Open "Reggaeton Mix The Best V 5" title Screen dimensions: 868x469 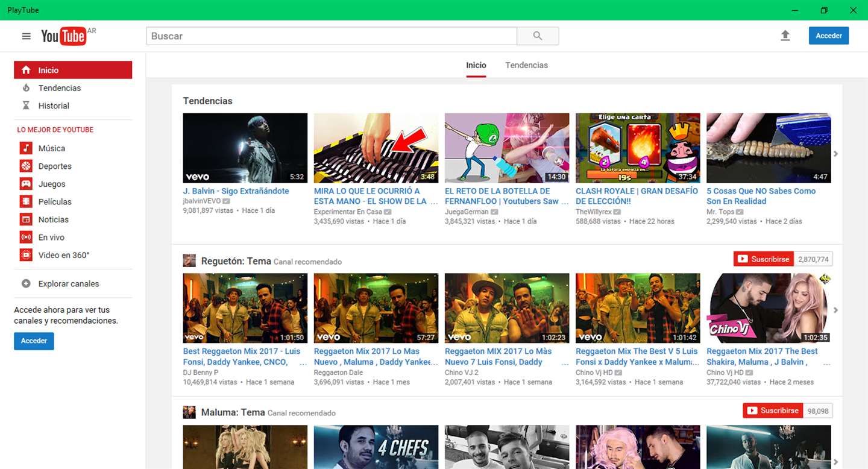click(637, 356)
